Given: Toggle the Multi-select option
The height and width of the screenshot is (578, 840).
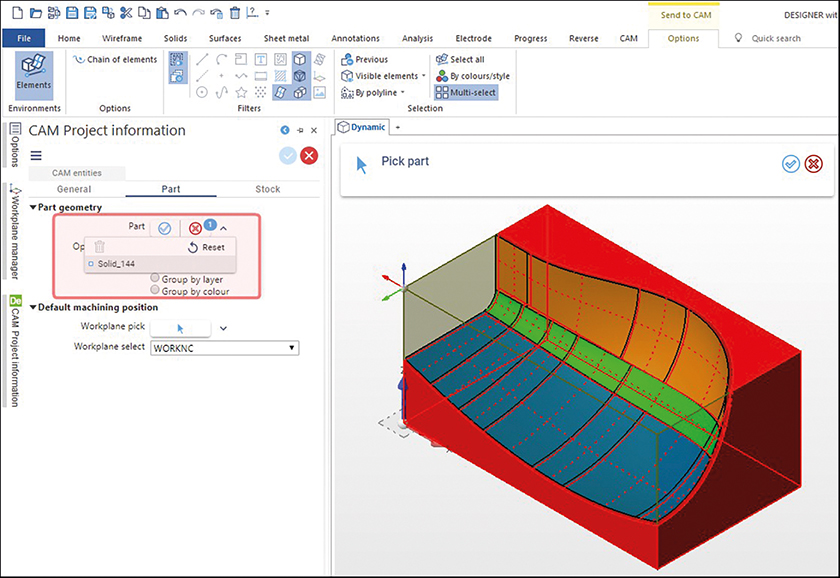Looking at the screenshot, I should point(465,92).
